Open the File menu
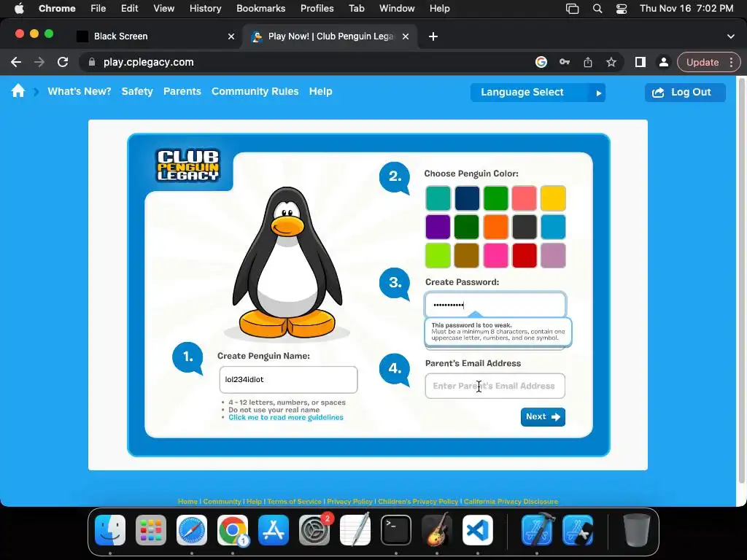Viewport: 747px width, 560px height. [98, 9]
